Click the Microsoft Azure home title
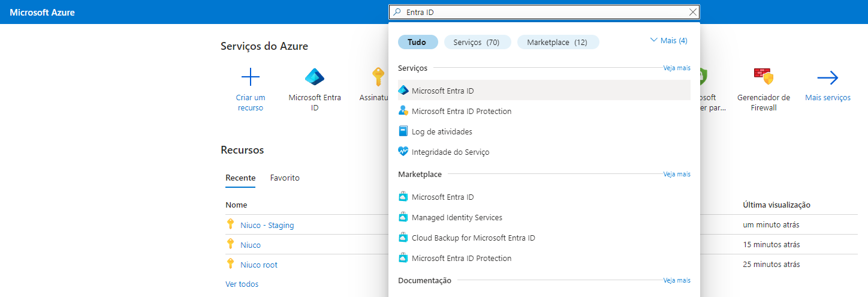 click(43, 12)
